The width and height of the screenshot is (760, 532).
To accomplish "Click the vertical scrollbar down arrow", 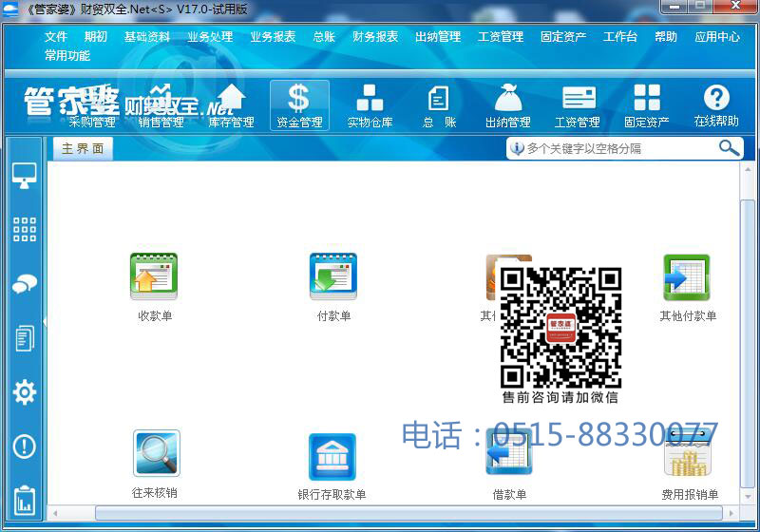I will (x=748, y=497).
